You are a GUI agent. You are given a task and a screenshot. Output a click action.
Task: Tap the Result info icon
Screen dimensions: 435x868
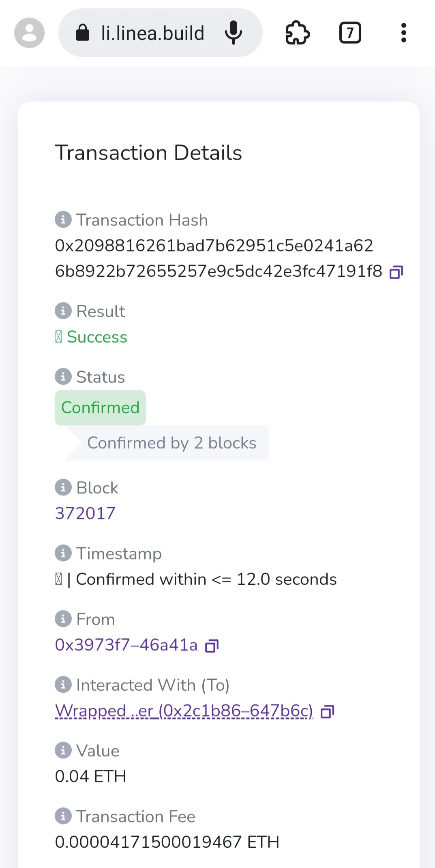63,311
